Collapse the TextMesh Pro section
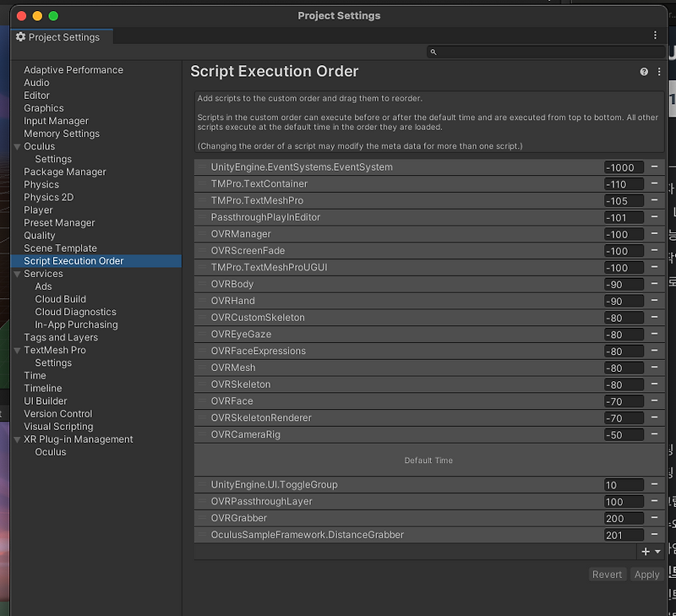The image size is (676, 616). tap(18, 350)
